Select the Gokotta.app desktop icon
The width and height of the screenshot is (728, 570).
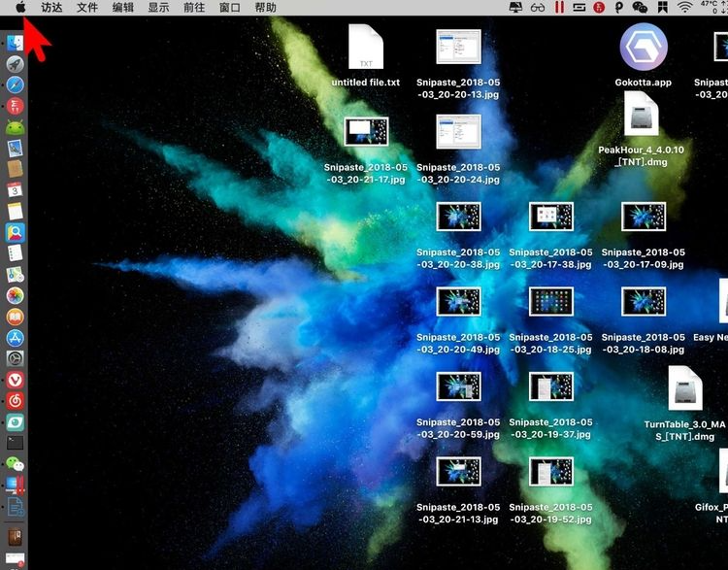pos(643,47)
